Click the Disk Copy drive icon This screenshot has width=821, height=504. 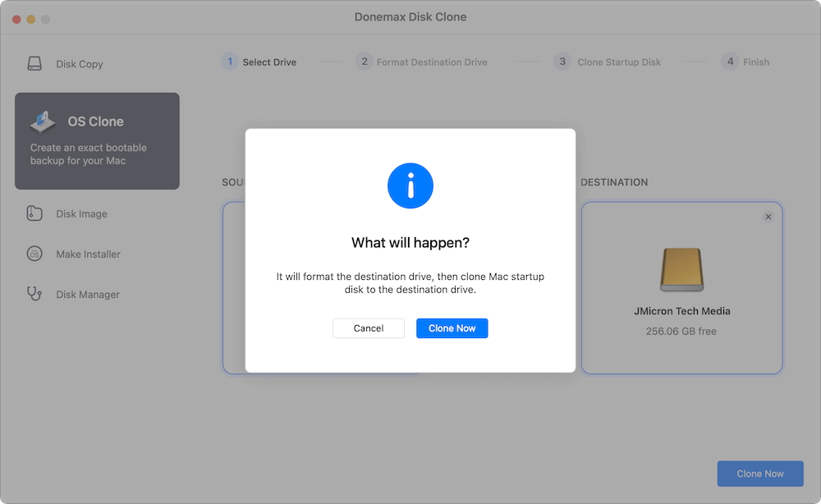pos(34,64)
